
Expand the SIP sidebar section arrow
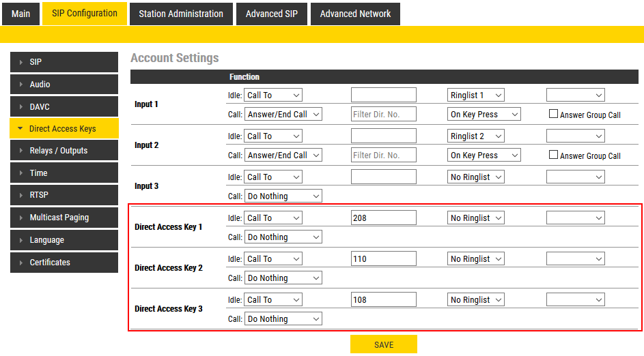click(x=20, y=62)
